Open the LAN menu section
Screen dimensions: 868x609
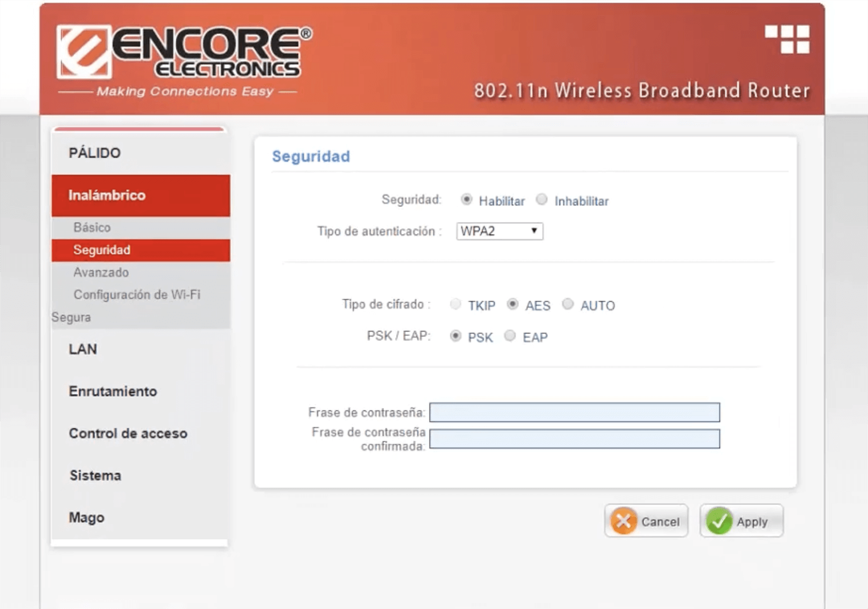tap(83, 349)
